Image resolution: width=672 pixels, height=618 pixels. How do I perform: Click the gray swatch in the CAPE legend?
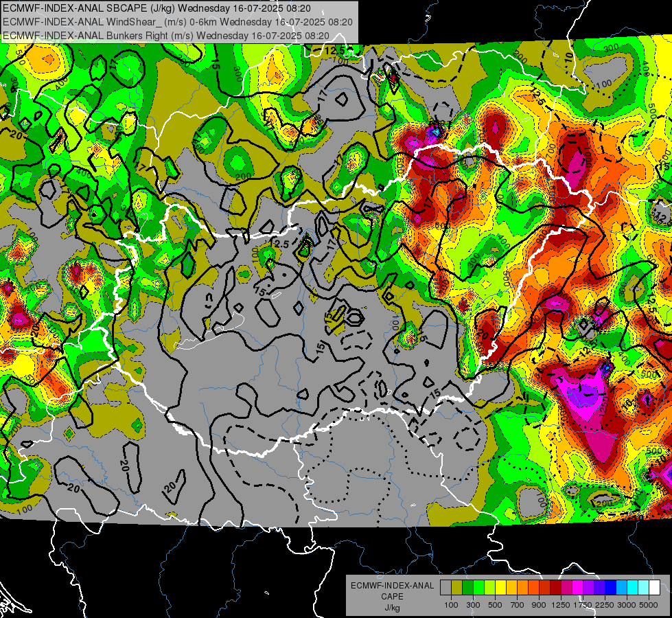pyautogui.click(x=445, y=587)
